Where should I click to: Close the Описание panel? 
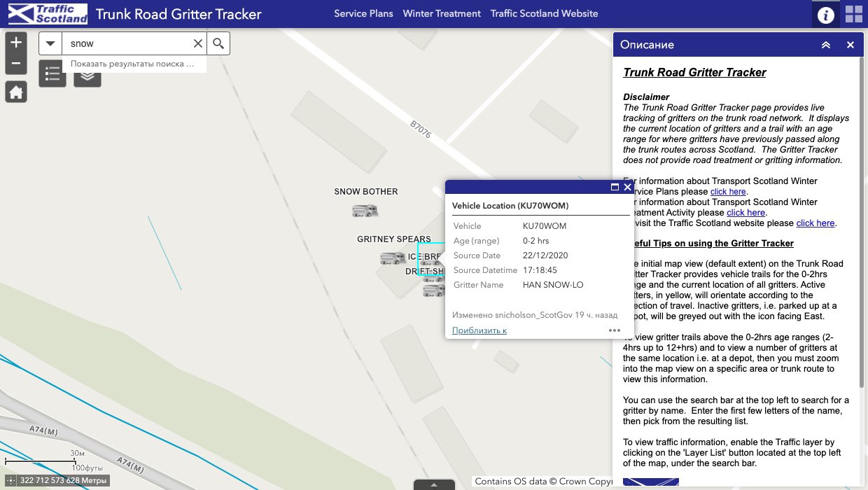(850, 45)
